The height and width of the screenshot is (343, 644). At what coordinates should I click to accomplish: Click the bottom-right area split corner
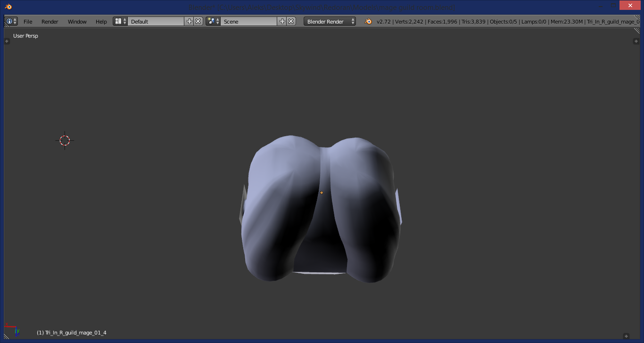coord(626,336)
